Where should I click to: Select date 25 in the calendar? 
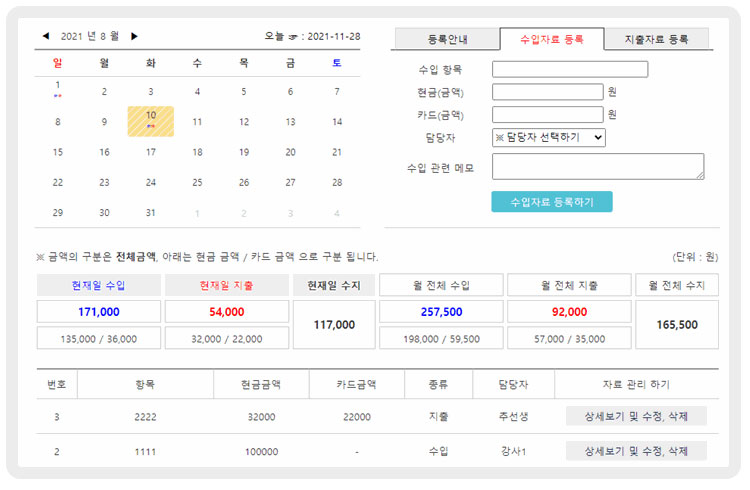pos(197,183)
